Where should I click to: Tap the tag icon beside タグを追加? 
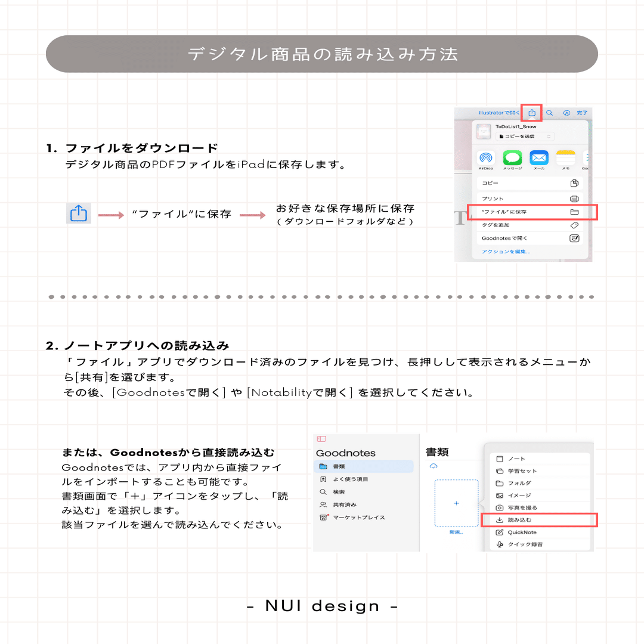tap(574, 225)
